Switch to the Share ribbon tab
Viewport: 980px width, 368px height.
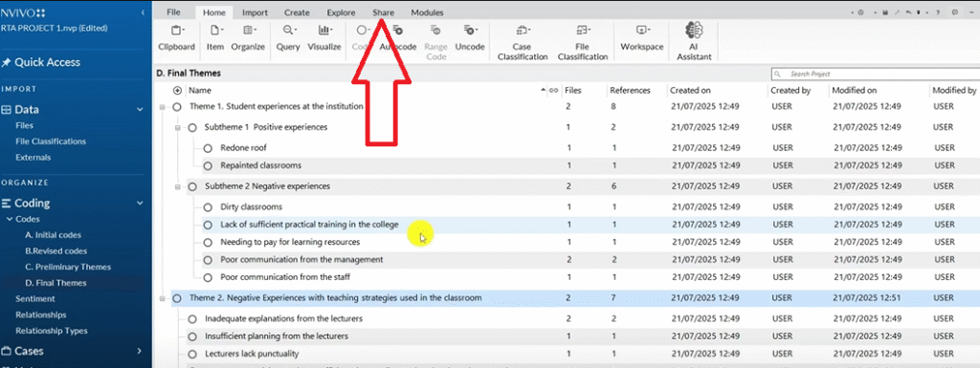click(x=383, y=12)
